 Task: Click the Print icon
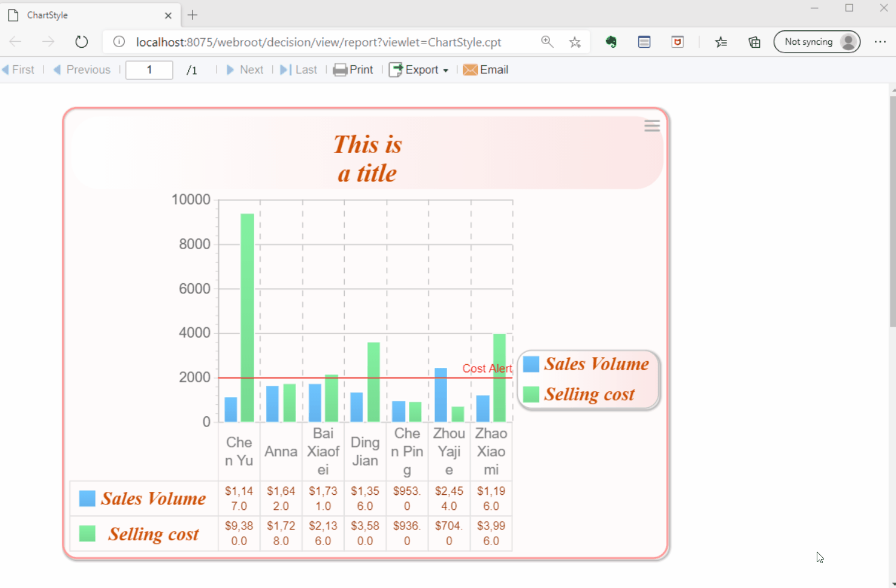coord(340,70)
